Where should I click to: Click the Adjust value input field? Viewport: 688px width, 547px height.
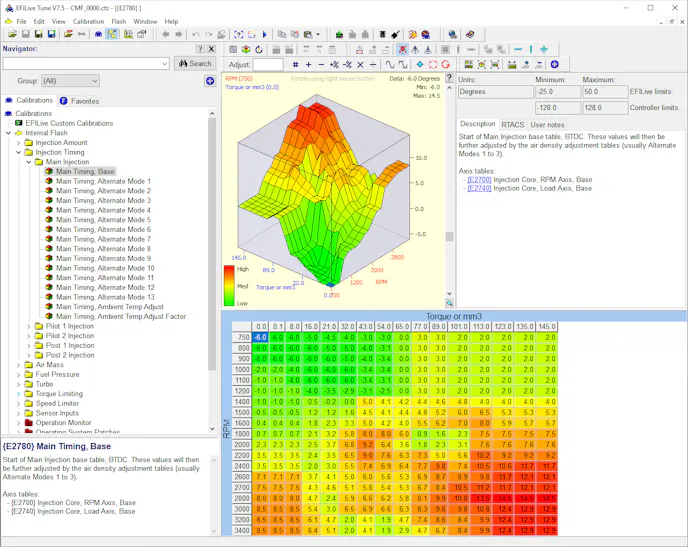pos(268,64)
